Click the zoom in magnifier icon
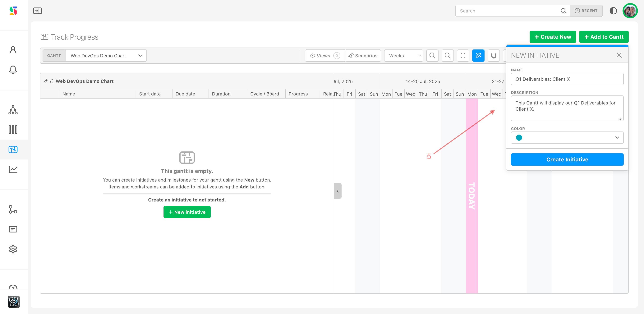Viewport: 644px width, 314px height. click(448, 56)
